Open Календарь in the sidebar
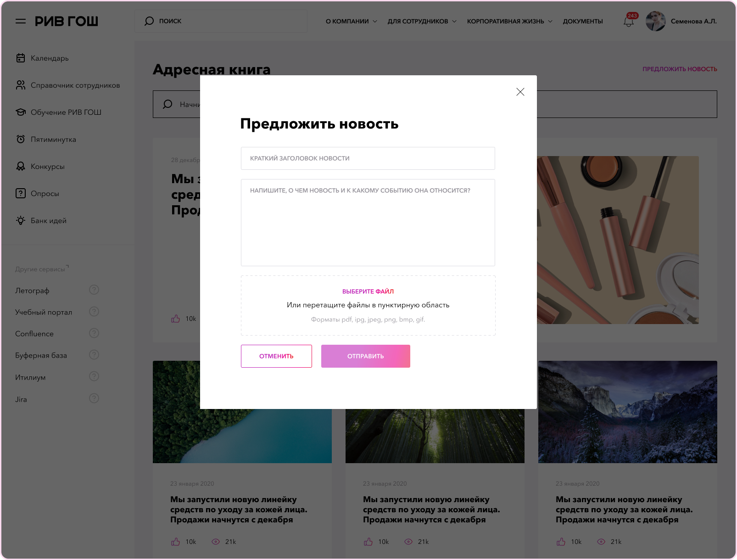 click(50, 58)
